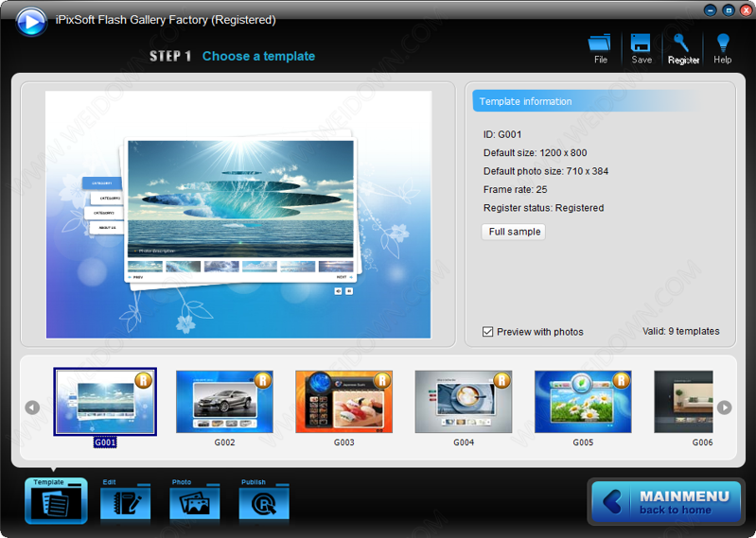
Task: Switch to the Edit step tab
Action: [125, 501]
